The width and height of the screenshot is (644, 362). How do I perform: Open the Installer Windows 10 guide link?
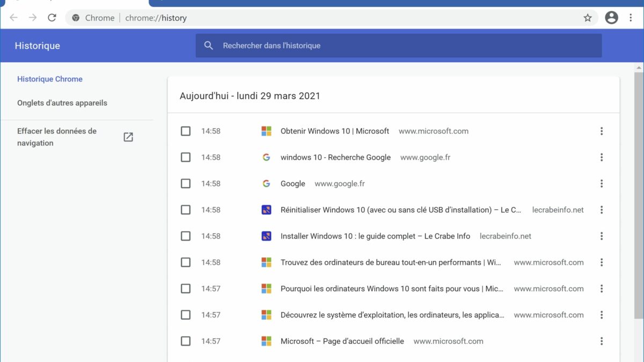pos(375,236)
